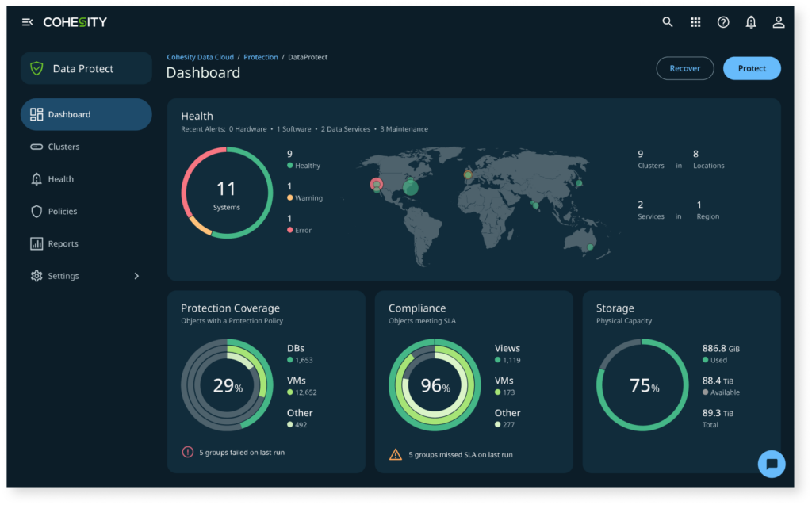Open the help question-mark icon
Screen dimensions: 812x505
coord(723,22)
